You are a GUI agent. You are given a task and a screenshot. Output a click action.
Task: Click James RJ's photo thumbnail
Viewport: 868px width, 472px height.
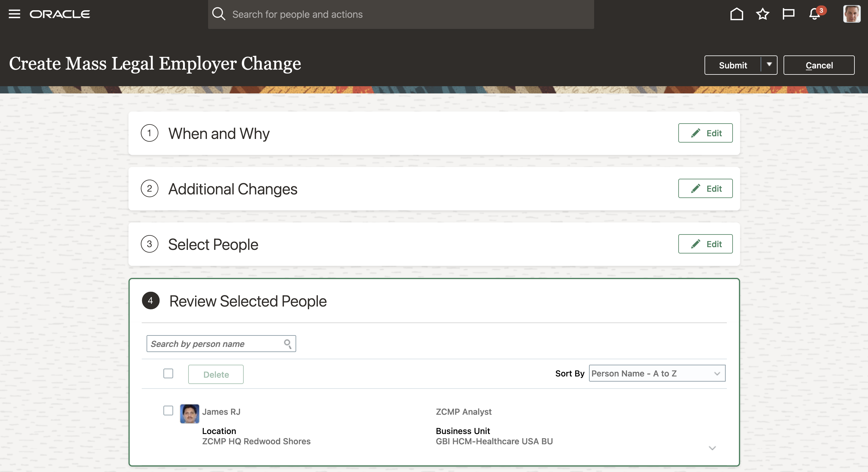pyautogui.click(x=189, y=414)
